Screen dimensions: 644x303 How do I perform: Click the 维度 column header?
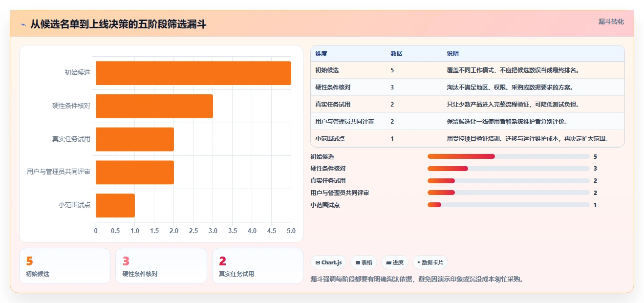[x=321, y=53]
